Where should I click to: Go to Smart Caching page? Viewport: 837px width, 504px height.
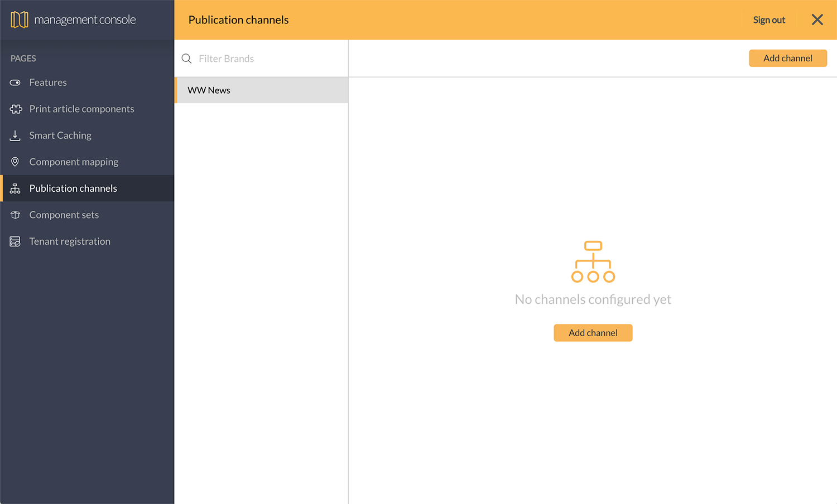[88, 135]
